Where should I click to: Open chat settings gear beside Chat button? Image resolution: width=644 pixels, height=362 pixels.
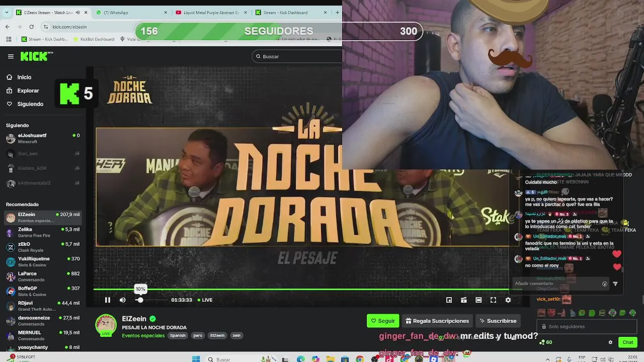click(610, 342)
